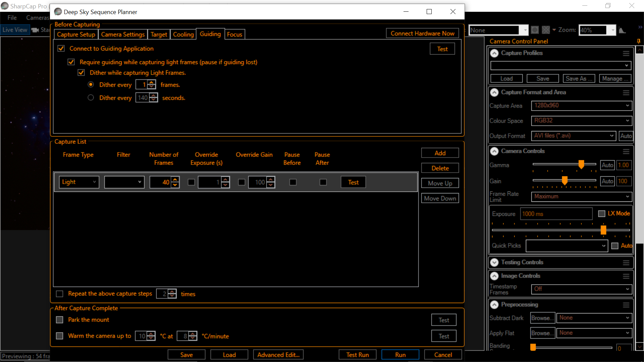Open Timestamp Frames Off dropdown
The width and height of the screenshot is (644, 362).
click(582, 289)
